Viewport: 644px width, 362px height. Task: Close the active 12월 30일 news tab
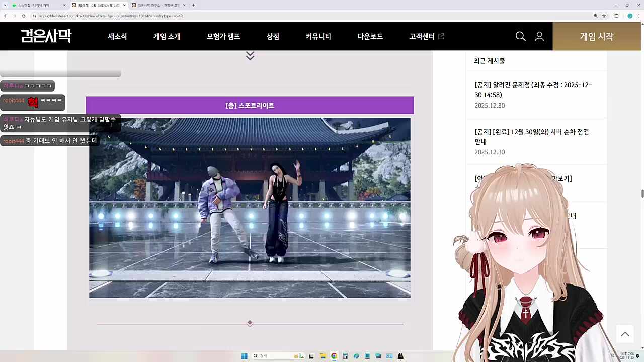click(124, 5)
